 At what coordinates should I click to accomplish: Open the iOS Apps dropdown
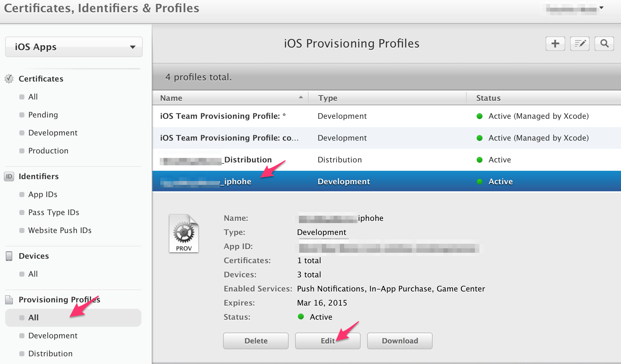pyautogui.click(x=73, y=47)
